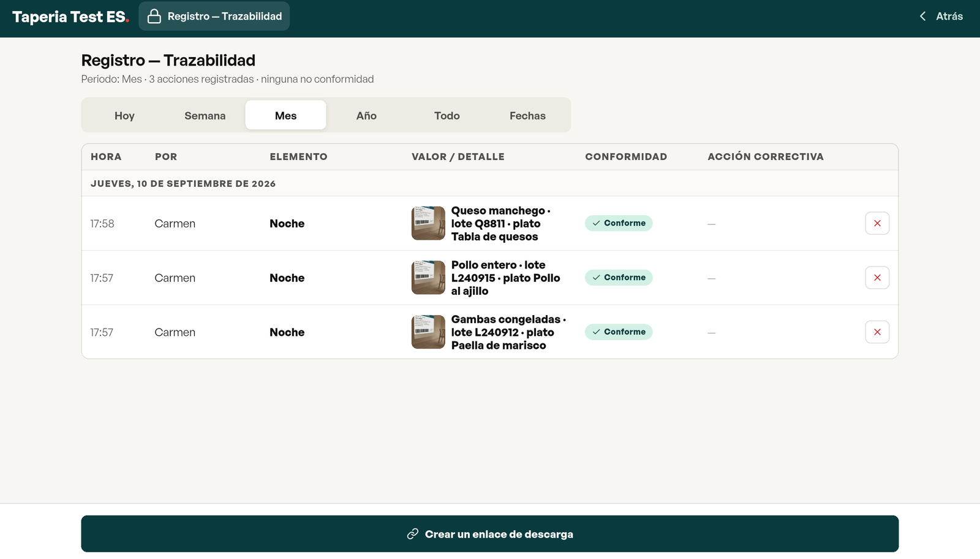Viewport: 980px width, 559px height.
Task: Click the ACCIÓN CORRECTIVA column header
Action: (766, 157)
